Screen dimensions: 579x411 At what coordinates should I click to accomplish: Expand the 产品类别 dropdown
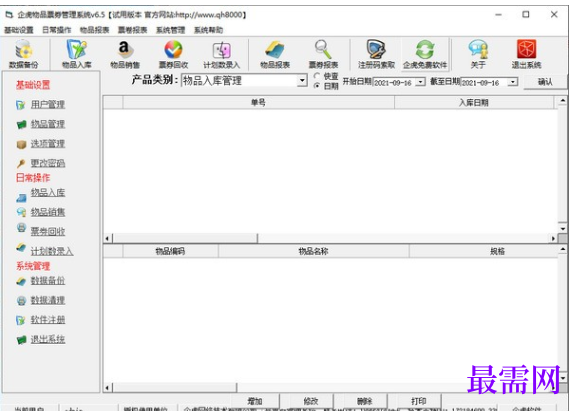click(302, 80)
